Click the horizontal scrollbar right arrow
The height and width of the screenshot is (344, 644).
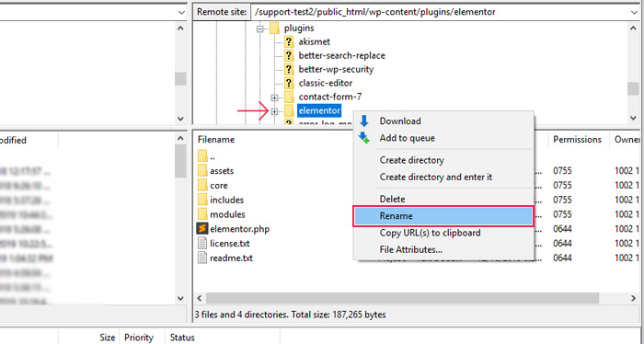point(634,298)
